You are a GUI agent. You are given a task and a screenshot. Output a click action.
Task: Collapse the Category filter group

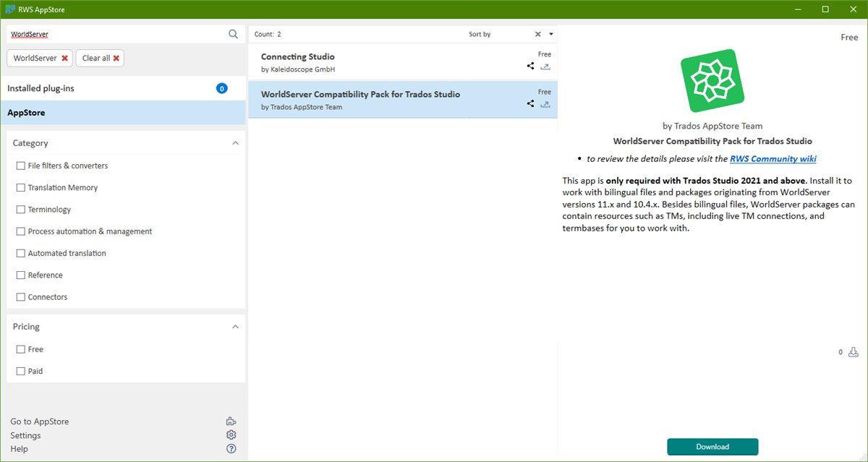(x=235, y=143)
